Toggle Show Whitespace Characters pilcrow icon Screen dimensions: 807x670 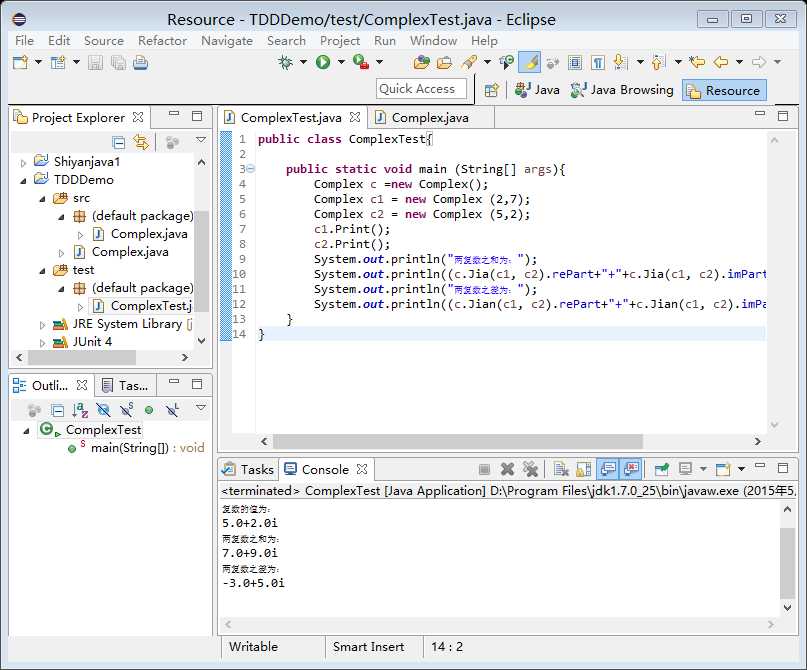coord(598,62)
